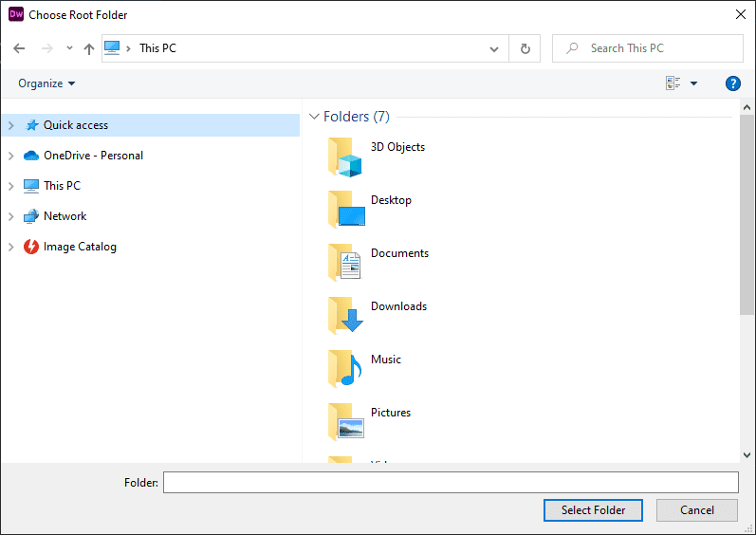This screenshot has height=535, width=756.
Task: Click the search magnifier icon
Action: tap(572, 48)
